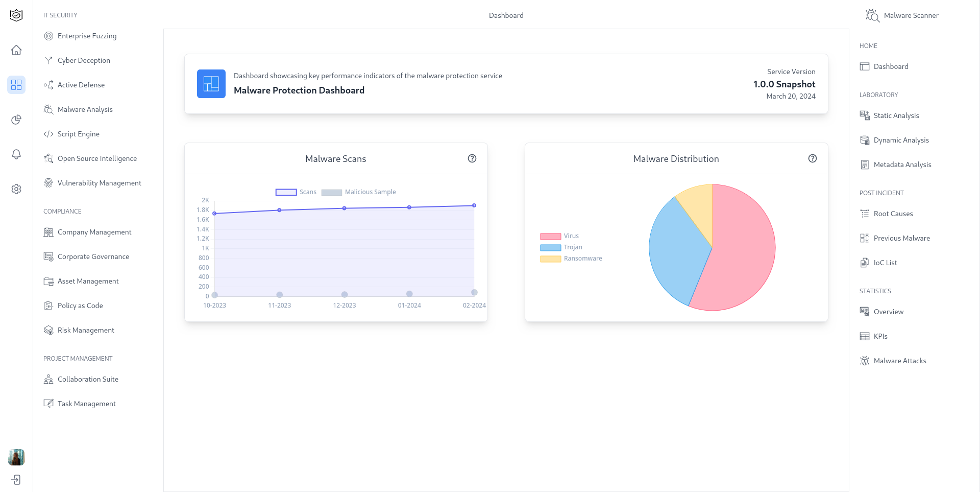980x492 pixels.
Task: Click the logout icon at sidebar bottom
Action: 16,480
